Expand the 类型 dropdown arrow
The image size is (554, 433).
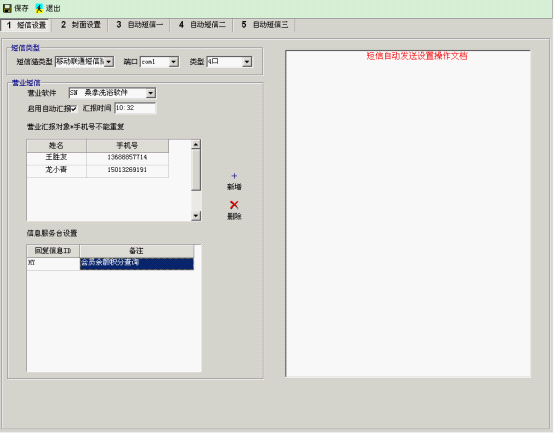coord(247,62)
